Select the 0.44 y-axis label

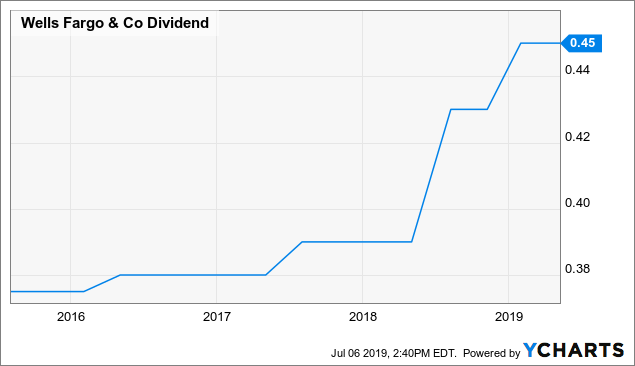(577, 70)
